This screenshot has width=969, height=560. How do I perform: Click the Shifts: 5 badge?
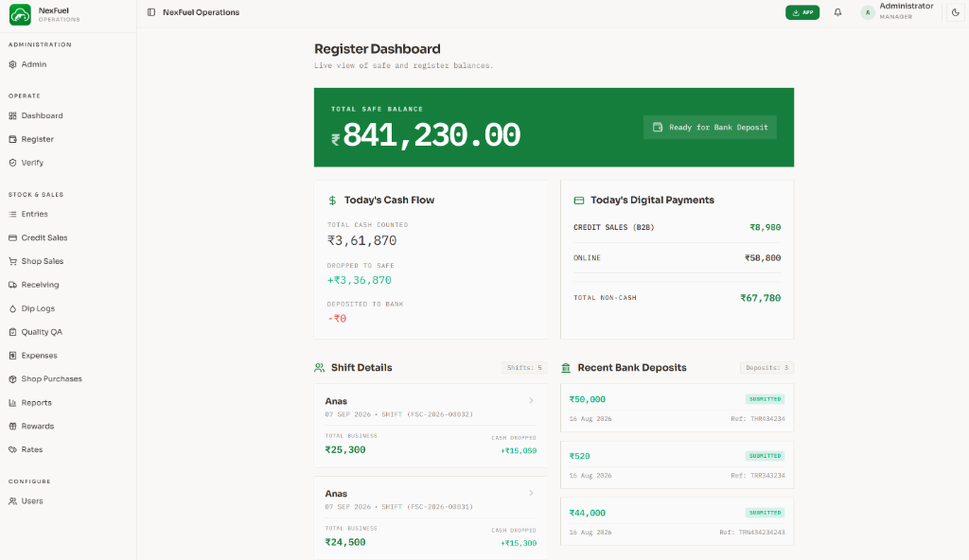pos(524,367)
